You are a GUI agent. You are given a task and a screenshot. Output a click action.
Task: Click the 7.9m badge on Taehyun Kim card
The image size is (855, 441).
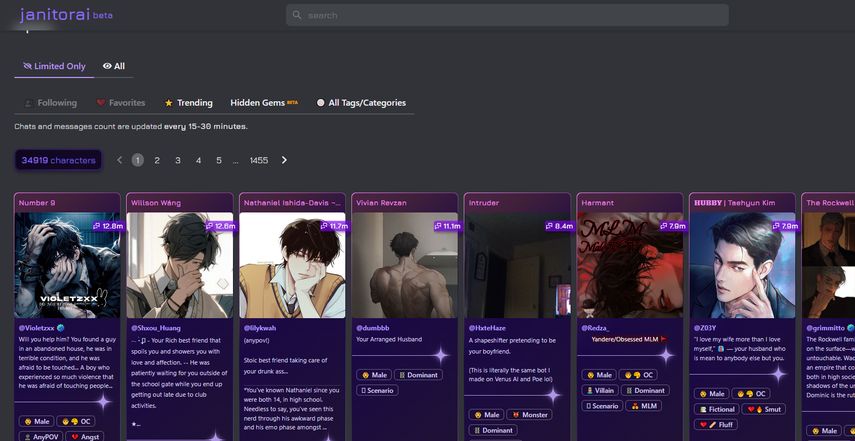[785, 226]
